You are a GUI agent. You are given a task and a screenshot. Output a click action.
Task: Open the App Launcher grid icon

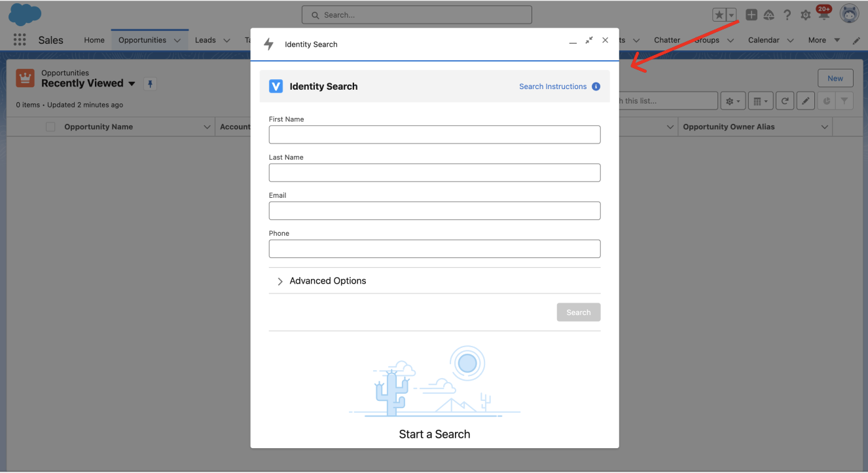coord(20,40)
